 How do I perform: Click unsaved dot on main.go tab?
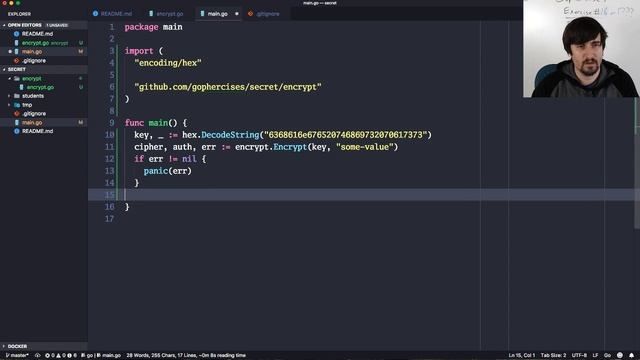click(x=237, y=14)
